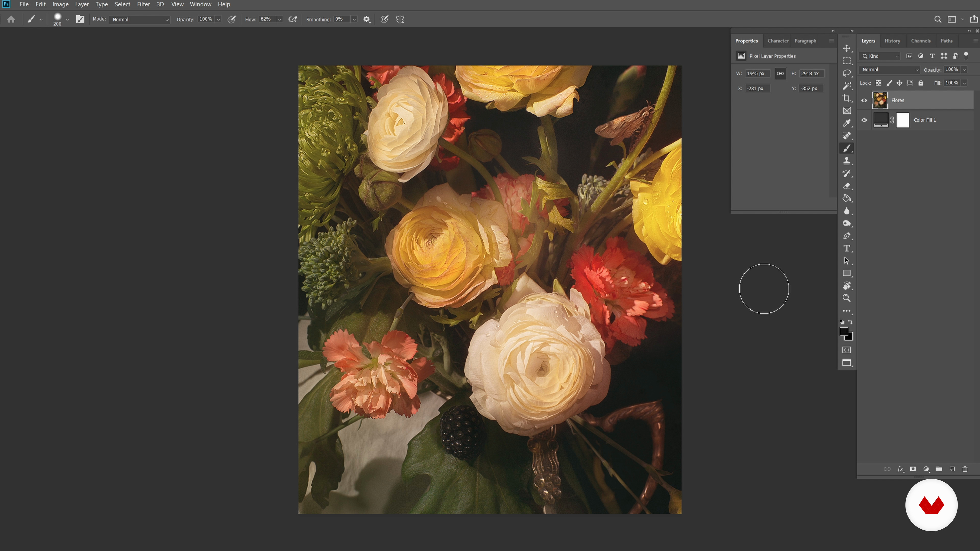Viewport: 980px width, 551px height.
Task: Toggle the layer filtering switch
Action: tap(966, 56)
